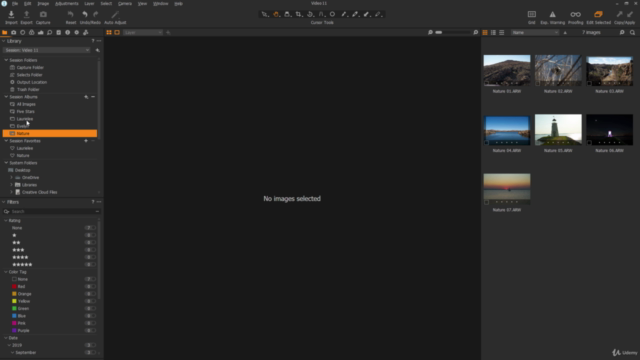This screenshot has width=640, height=360.
Task: Open the Capture camera tool tab
Action: click(x=14, y=32)
